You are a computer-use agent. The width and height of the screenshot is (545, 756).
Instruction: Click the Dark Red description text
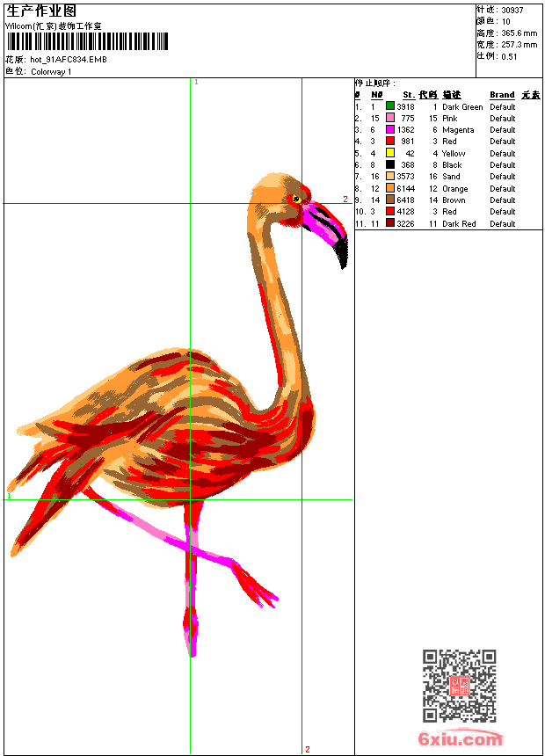[x=459, y=223]
